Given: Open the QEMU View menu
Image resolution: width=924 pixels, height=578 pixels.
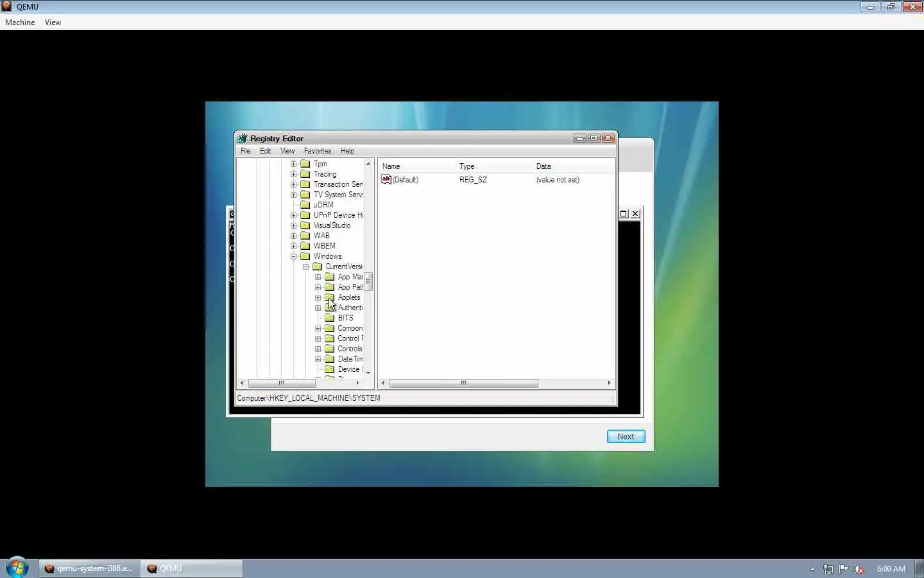Looking at the screenshot, I should point(53,22).
